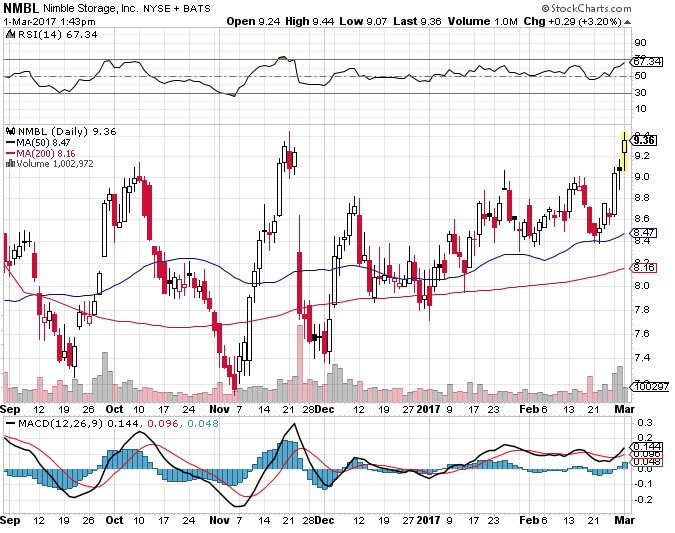The width and height of the screenshot is (675, 533).
Task: Select the black MACD line swatch in legend
Action: (10, 424)
